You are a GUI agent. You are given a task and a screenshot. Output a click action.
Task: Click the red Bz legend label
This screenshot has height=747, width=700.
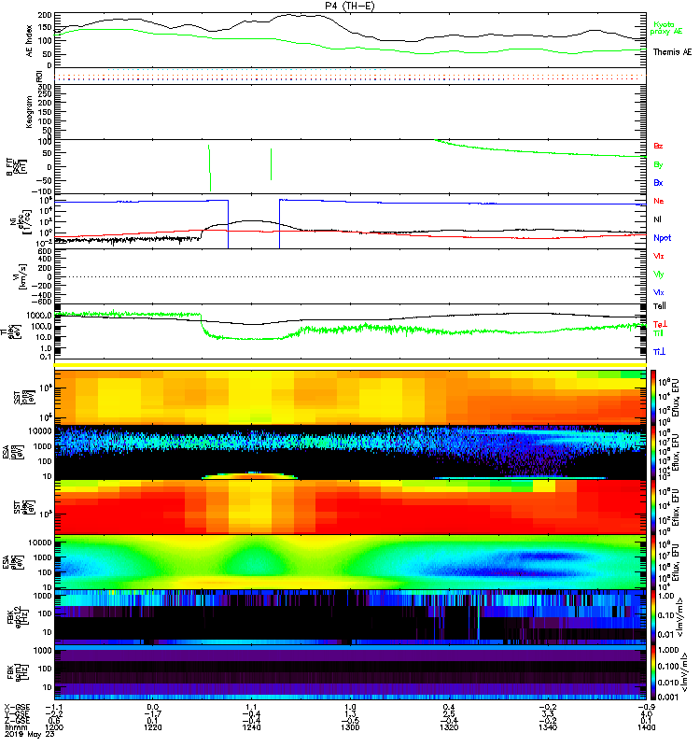click(658, 146)
